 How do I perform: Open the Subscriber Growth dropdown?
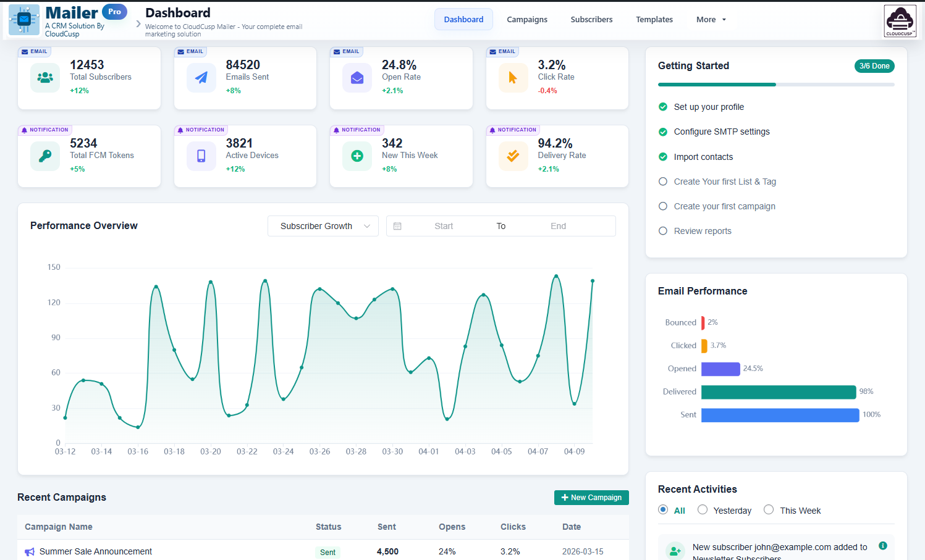[323, 226]
